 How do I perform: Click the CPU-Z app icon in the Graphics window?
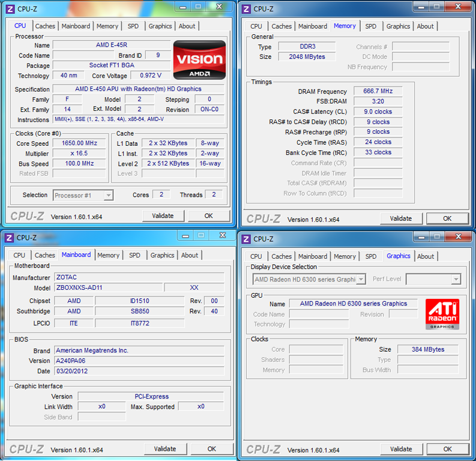click(x=246, y=239)
